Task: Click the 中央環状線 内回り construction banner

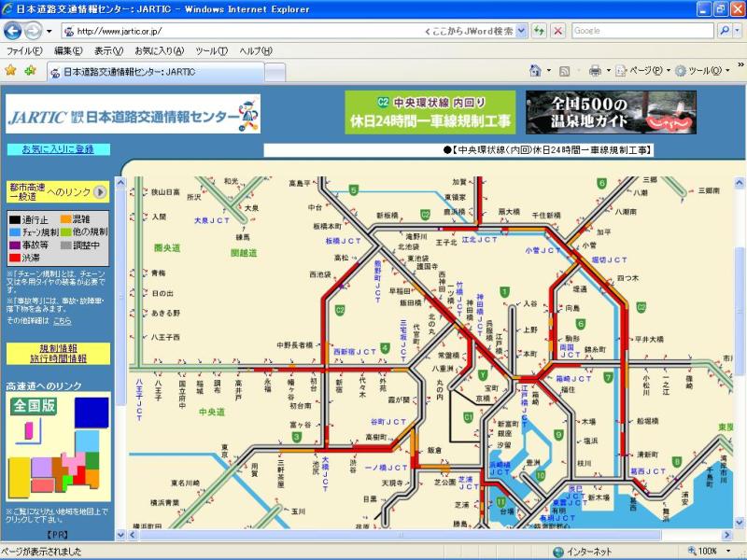Action: click(430, 112)
